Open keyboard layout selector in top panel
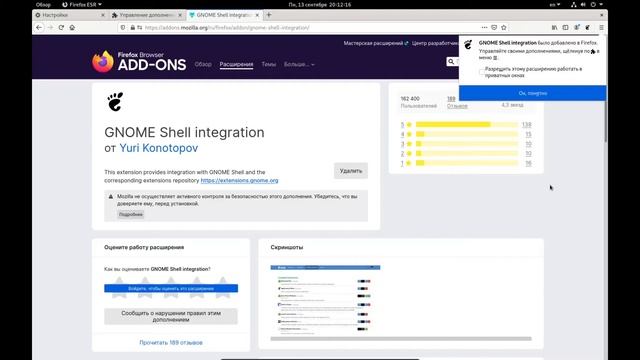Viewport: 640px width, 360px height. click(554, 4)
